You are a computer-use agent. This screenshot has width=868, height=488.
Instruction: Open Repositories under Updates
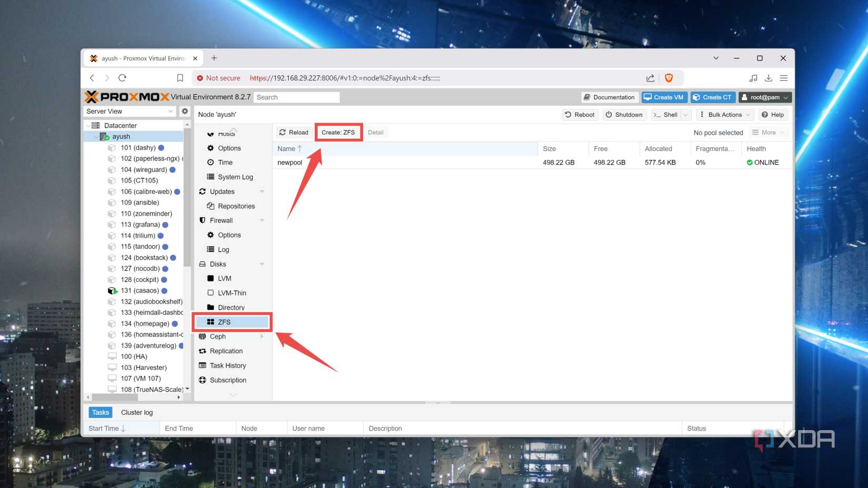(x=236, y=206)
